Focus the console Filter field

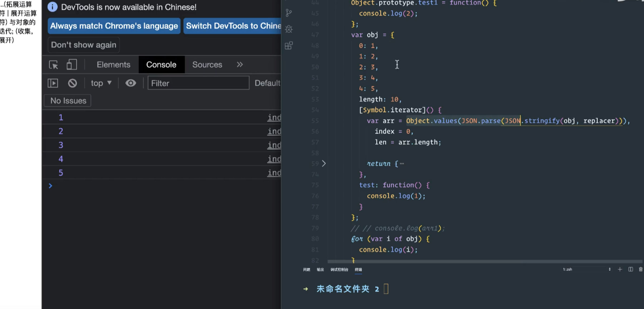[198, 83]
